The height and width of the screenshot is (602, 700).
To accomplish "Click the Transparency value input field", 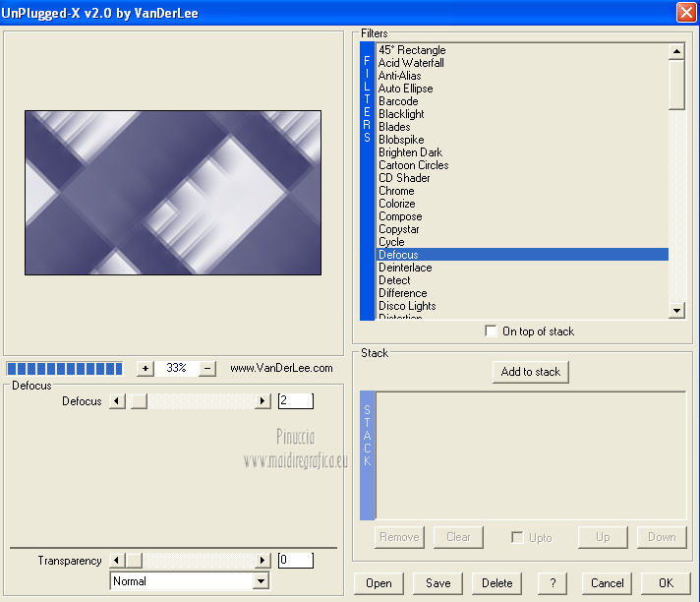I will coord(296,560).
